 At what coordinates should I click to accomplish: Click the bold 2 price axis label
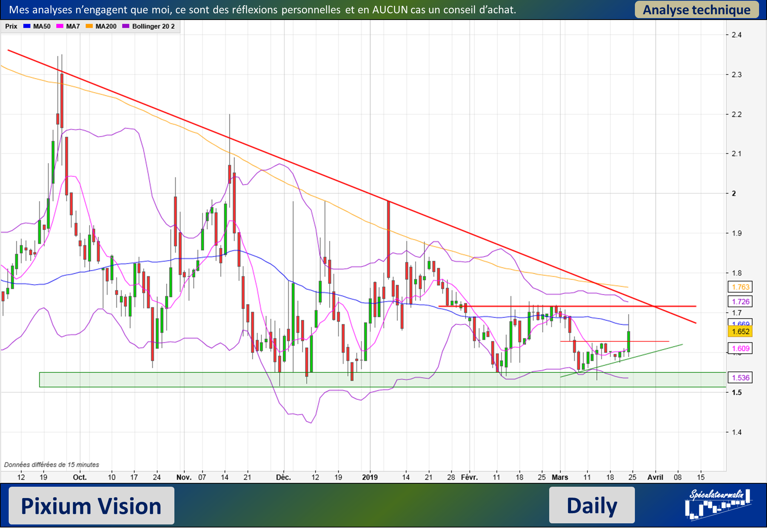[x=734, y=194]
